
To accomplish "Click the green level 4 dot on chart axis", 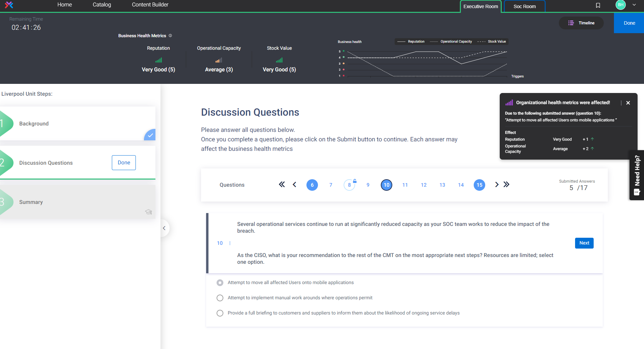I will 344,57.
